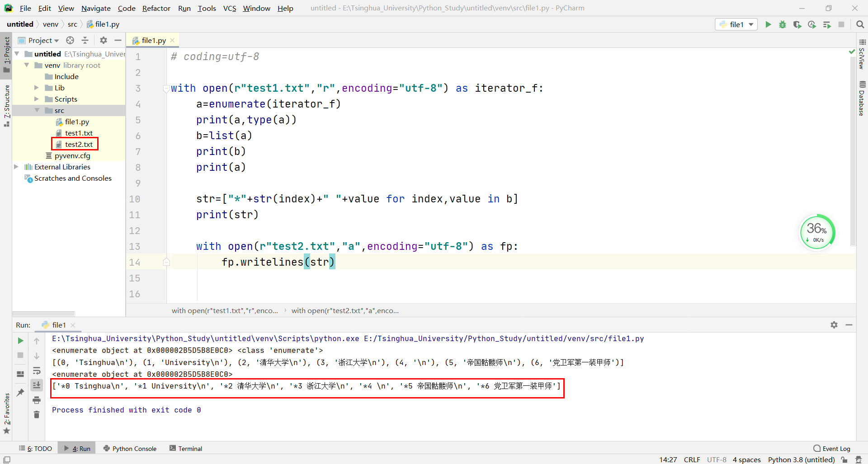This screenshot has width=868, height=464.
Task: Close the file1.py editor tab
Action: (x=172, y=40)
